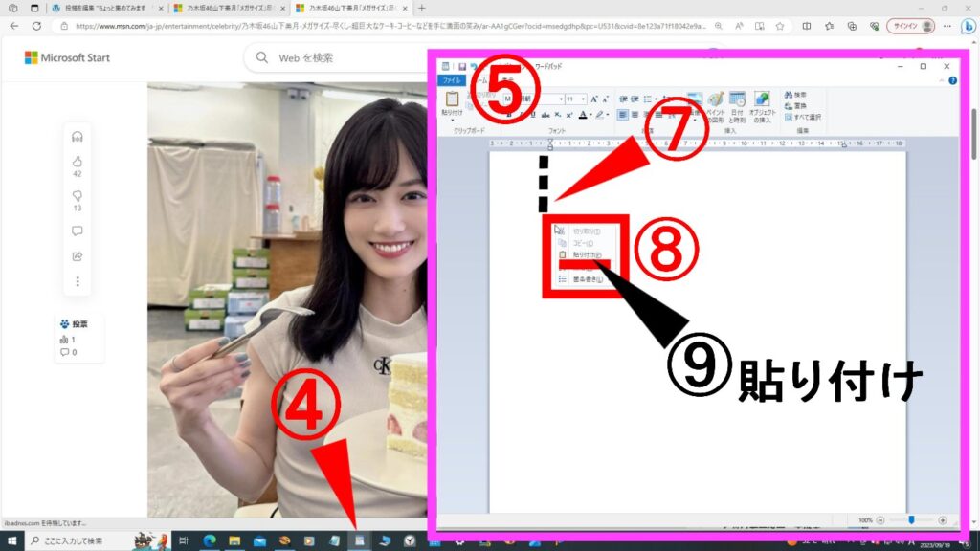Switch to the first Edge tab (投稿を編集)
This screenshot has width=980, height=551.
107,8
